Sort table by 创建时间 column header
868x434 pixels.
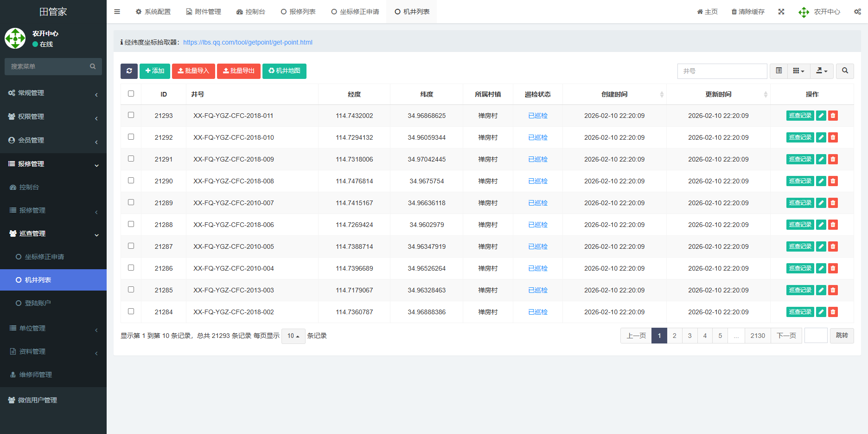click(614, 94)
